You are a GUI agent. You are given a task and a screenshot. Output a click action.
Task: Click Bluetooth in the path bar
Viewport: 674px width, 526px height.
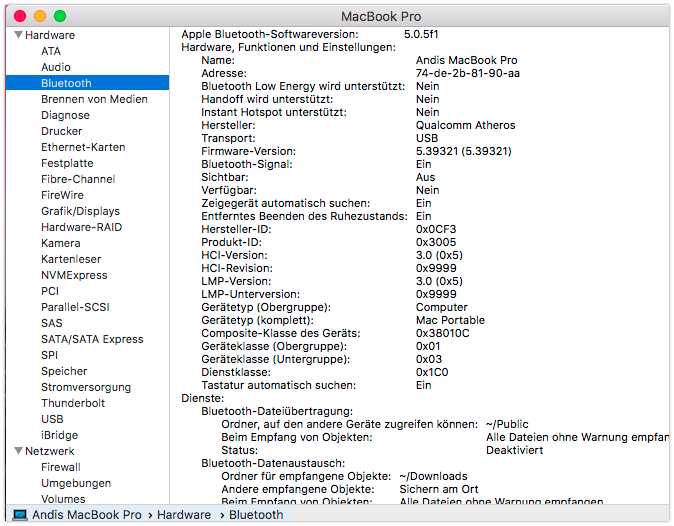(x=256, y=514)
